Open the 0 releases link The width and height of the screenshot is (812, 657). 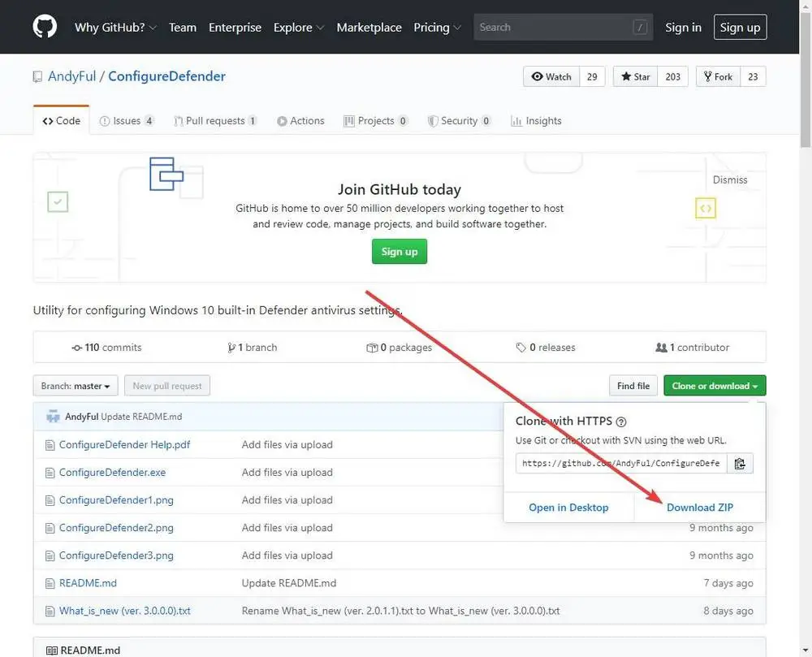[x=546, y=348]
